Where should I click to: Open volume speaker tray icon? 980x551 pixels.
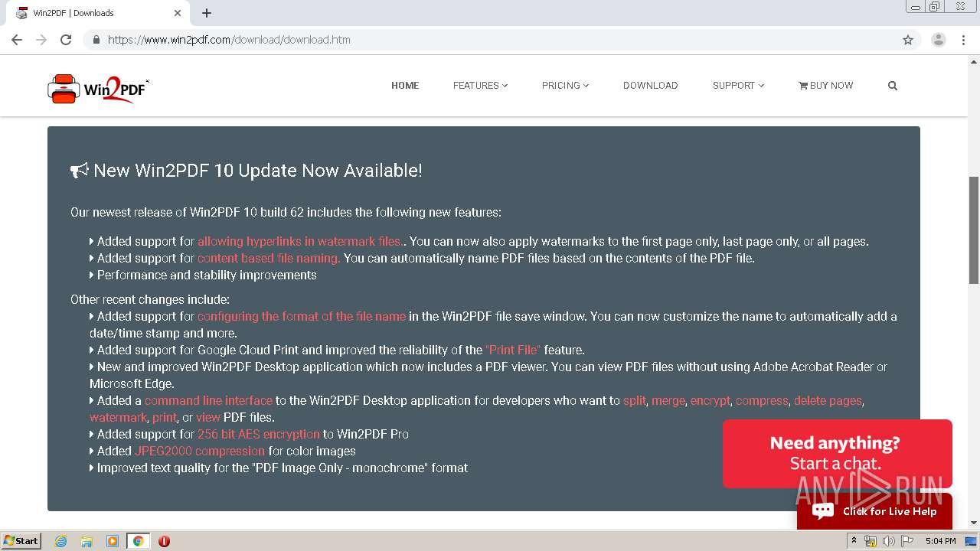(x=888, y=541)
